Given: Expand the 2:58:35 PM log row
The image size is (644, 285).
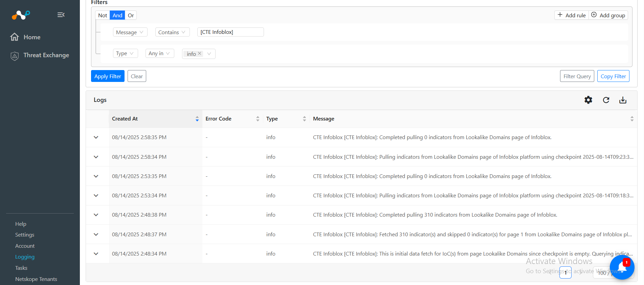Looking at the screenshot, I should (x=96, y=137).
